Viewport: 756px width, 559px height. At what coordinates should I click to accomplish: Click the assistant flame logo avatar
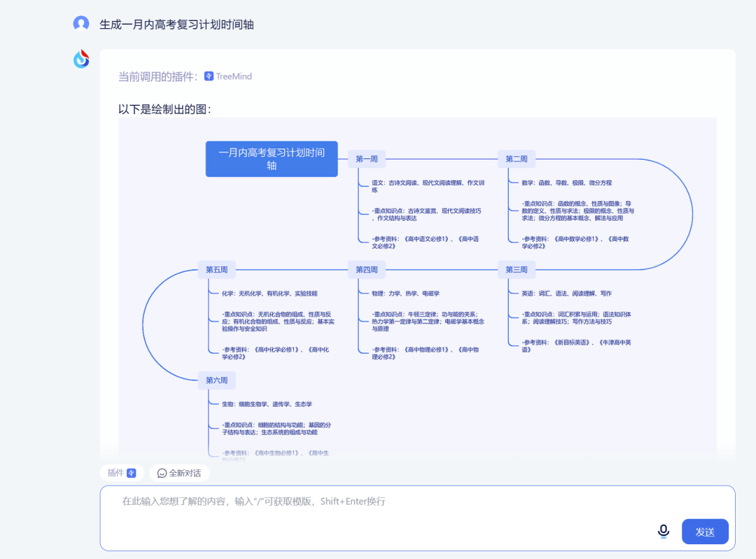tap(81, 60)
